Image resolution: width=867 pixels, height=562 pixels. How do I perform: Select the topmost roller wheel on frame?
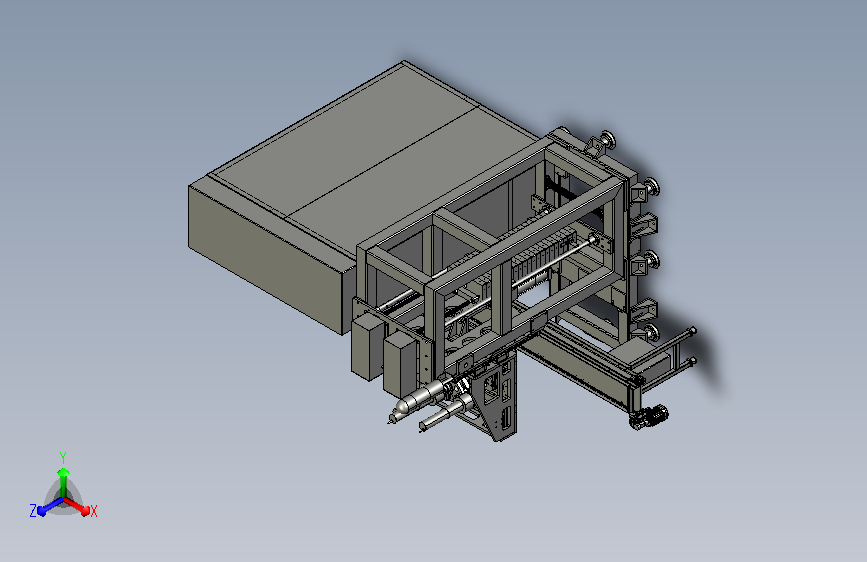[x=607, y=138]
